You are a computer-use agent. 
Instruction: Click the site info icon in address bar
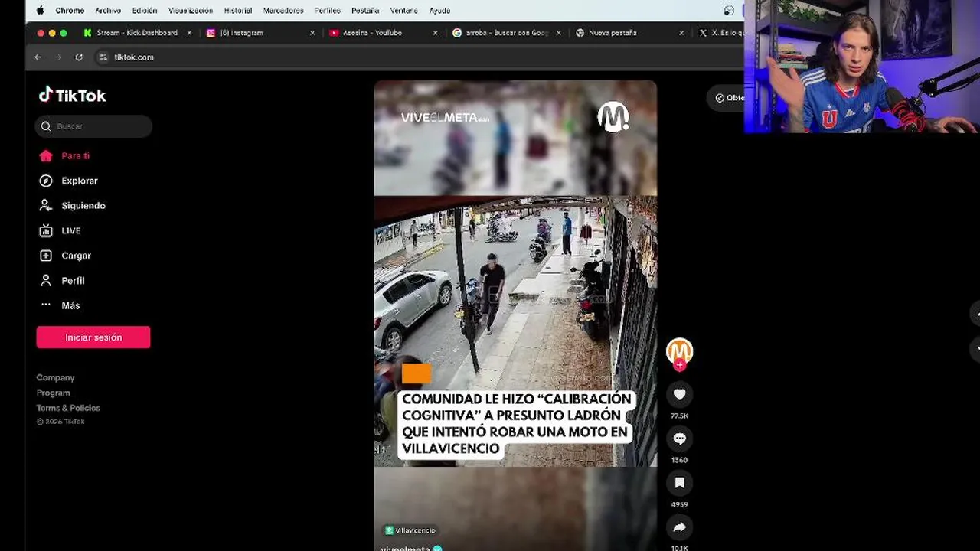tap(103, 57)
